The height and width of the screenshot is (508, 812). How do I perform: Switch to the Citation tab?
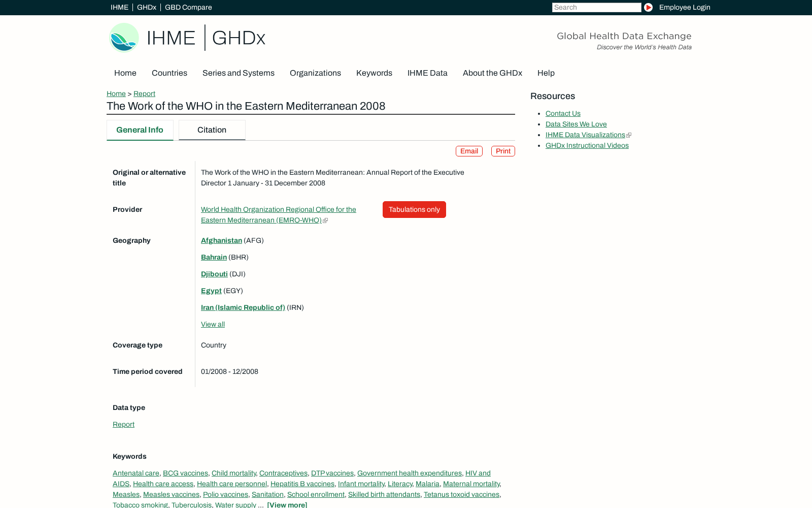click(212, 130)
